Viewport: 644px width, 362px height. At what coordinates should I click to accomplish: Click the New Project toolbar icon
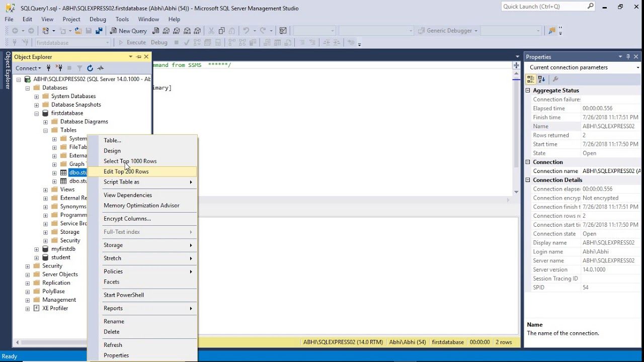(x=46, y=31)
